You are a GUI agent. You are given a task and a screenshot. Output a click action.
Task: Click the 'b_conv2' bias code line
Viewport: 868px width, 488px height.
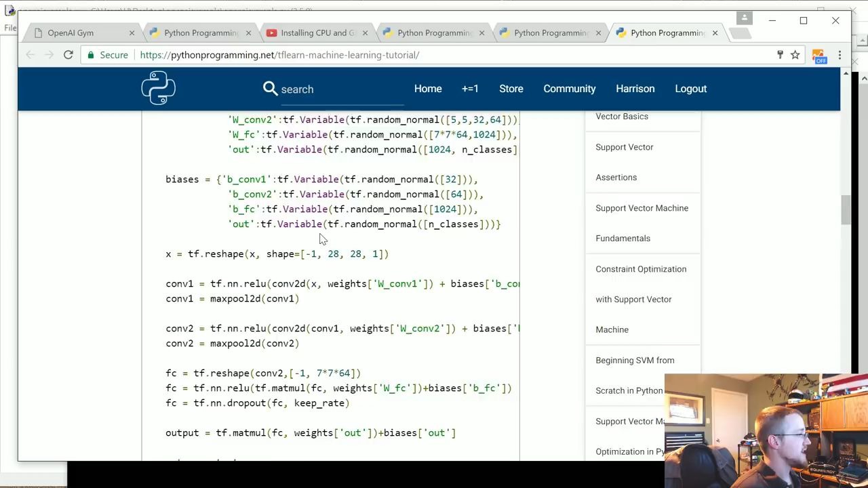[x=355, y=194]
